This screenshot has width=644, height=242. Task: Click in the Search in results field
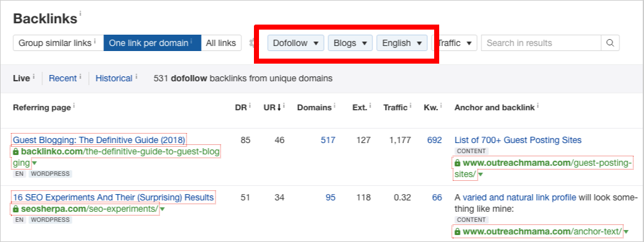click(541, 43)
